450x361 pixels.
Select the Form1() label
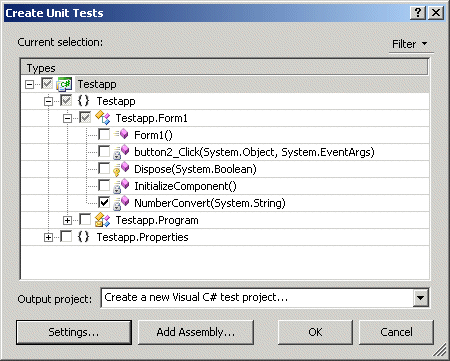pyautogui.click(x=153, y=135)
